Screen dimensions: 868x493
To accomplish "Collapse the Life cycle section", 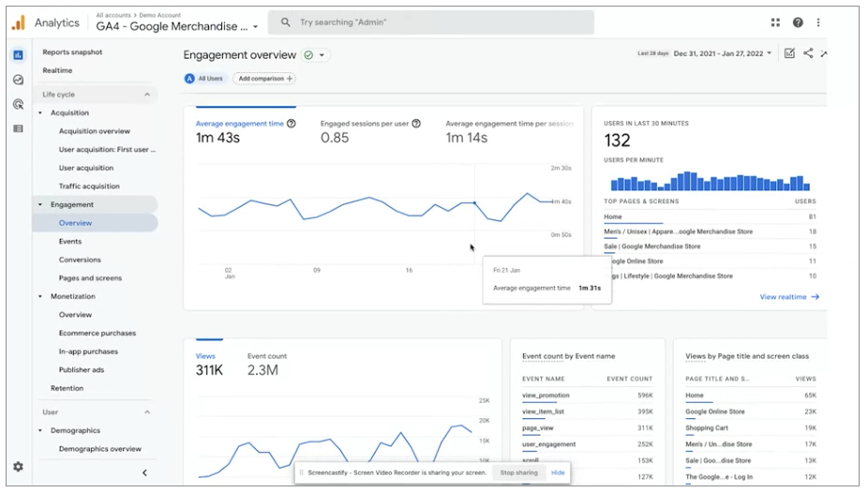I will (x=147, y=95).
